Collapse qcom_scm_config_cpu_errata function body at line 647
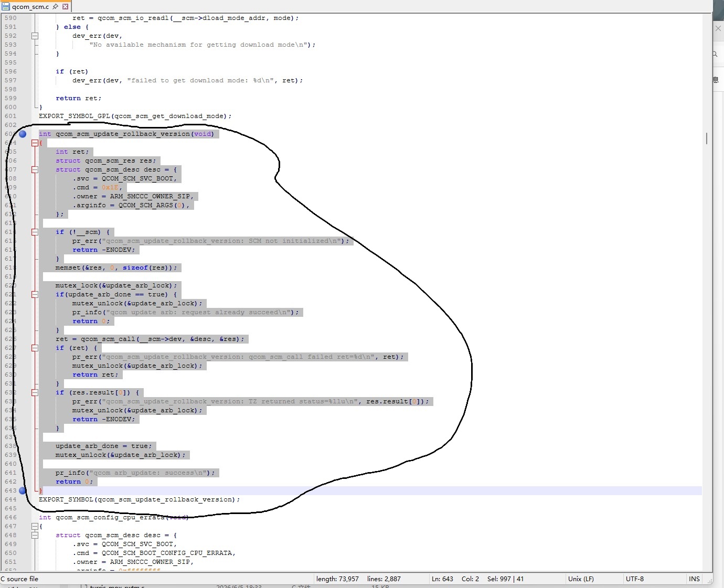Screen dimensions: 724x588 tap(35, 526)
